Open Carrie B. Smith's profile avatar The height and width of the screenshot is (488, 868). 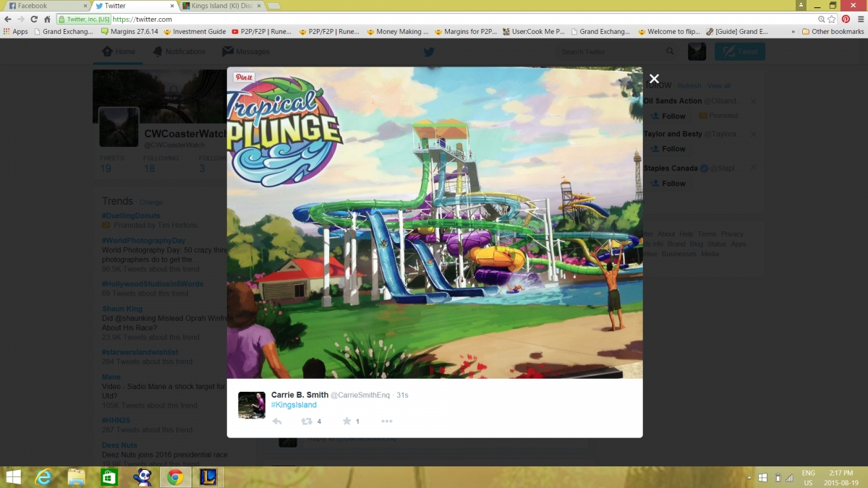(252, 405)
